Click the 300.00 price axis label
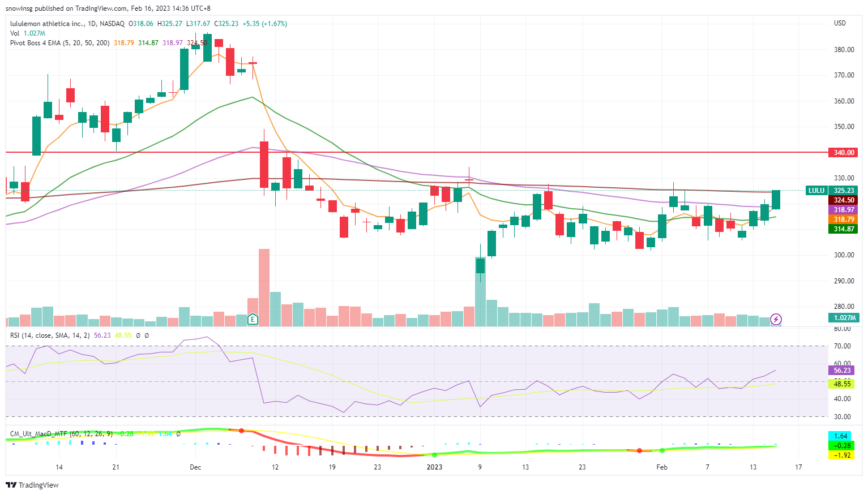The width and height of the screenshot is (868, 495). point(844,255)
